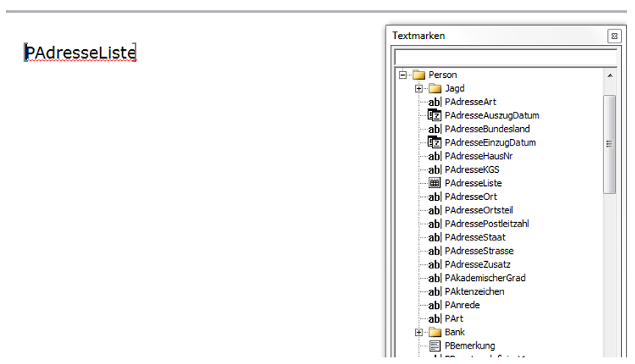This screenshot has width=635, height=364.
Task: Click the calendar icon beside PAdresseEinzugDatum
Action: coord(434,143)
